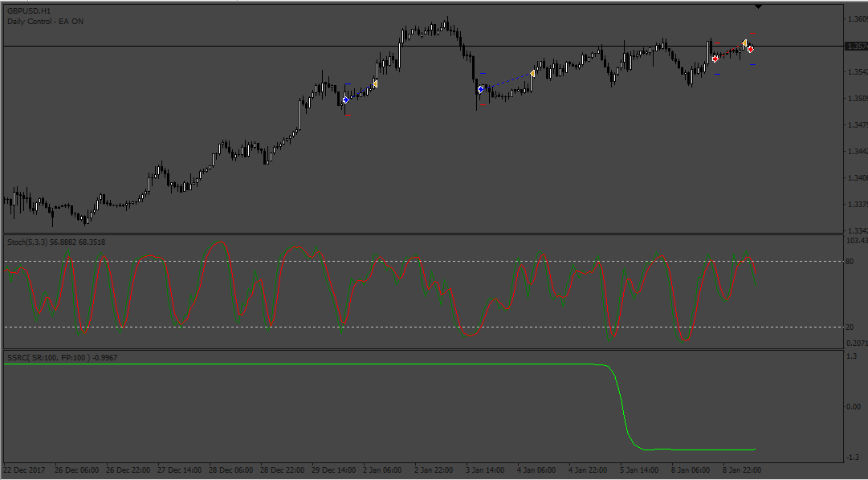Click the 29 Dec 14:00 time label

tap(334, 470)
